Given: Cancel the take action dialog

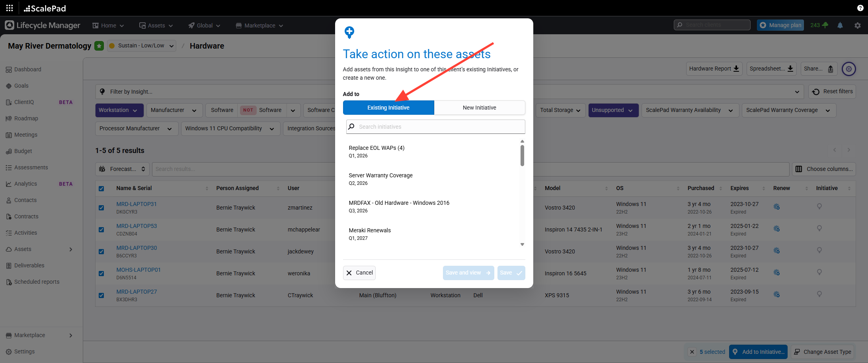Looking at the screenshot, I should (359, 273).
